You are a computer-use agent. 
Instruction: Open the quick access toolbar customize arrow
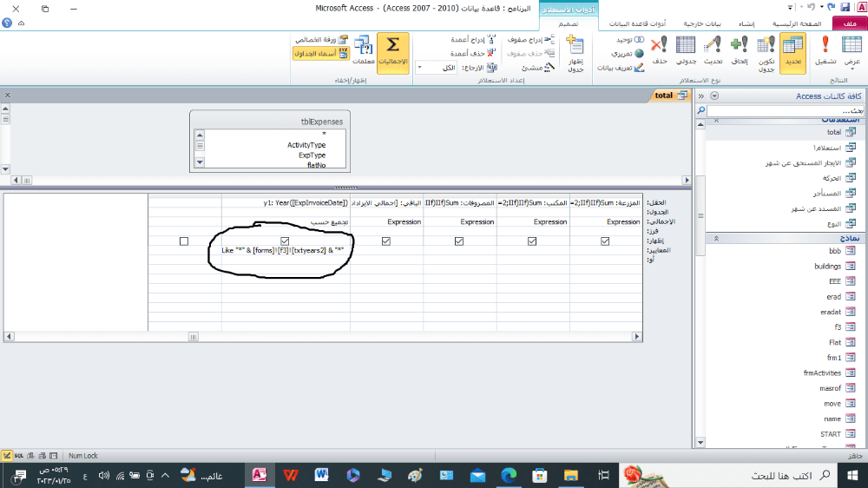point(790,7)
